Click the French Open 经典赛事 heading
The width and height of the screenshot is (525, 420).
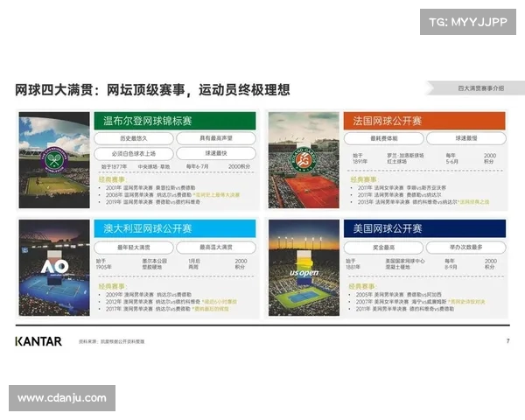coord(363,179)
